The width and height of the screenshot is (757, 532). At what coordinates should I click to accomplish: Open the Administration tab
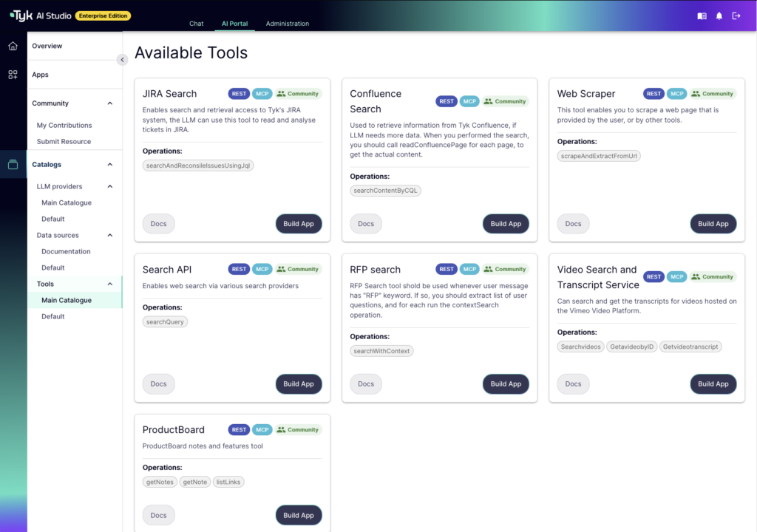pyautogui.click(x=288, y=23)
